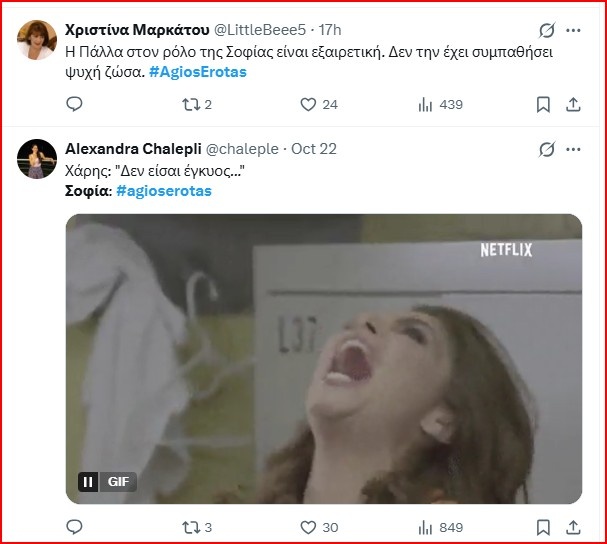Screen dimensions: 607x544
Task: Click the #agioserotas hashtag in second tweet
Action: [x=163, y=190]
